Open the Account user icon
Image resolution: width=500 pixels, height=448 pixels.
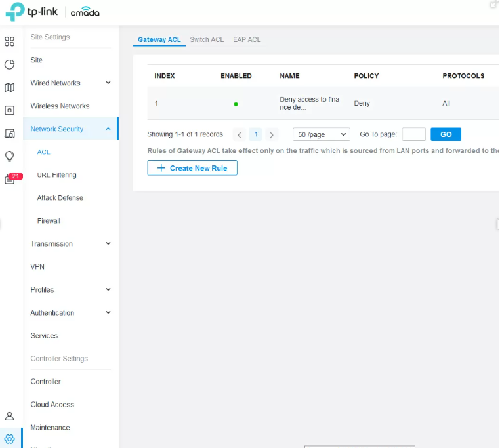(x=9, y=416)
